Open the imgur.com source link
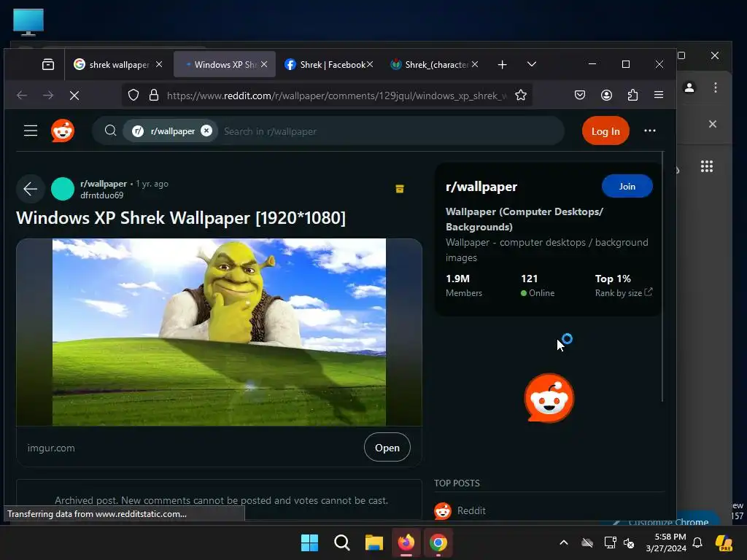The image size is (747, 560). (51, 448)
